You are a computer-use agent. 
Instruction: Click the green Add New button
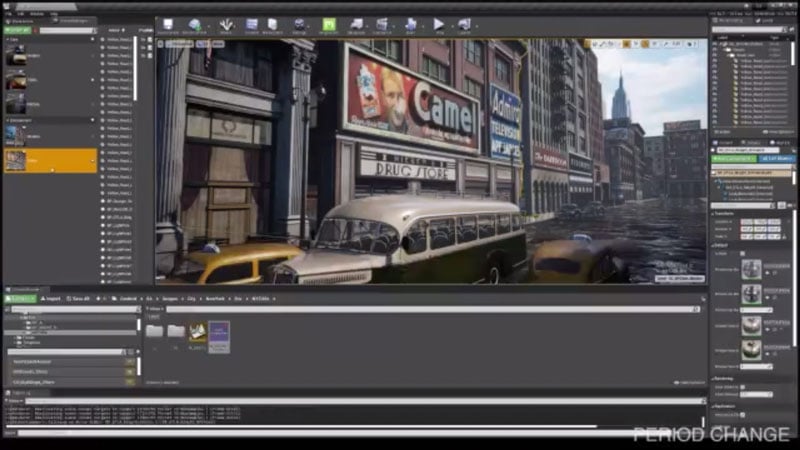coord(20,298)
